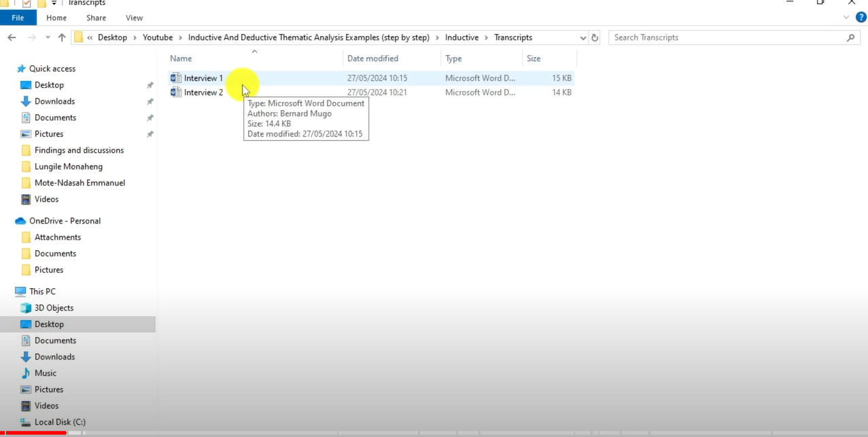The image size is (868, 437).
Task: Jump to Inductive in the breadcrumb path
Action: click(462, 37)
